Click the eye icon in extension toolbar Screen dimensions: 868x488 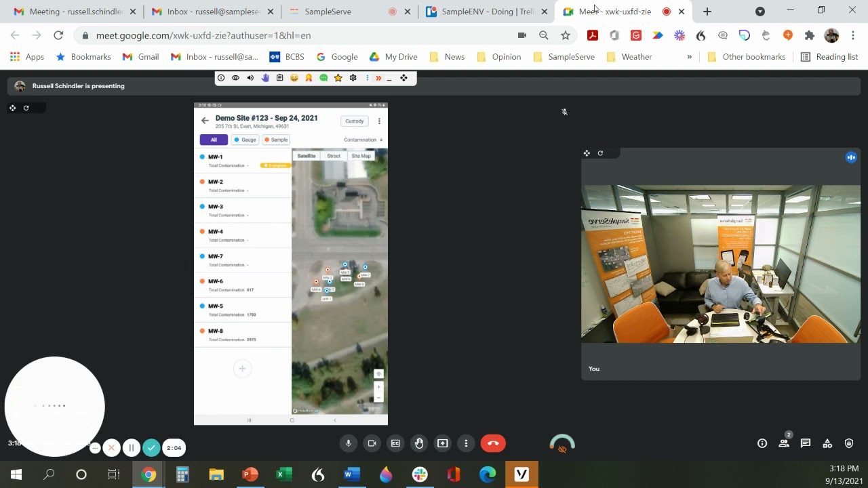click(x=235, y=78)
